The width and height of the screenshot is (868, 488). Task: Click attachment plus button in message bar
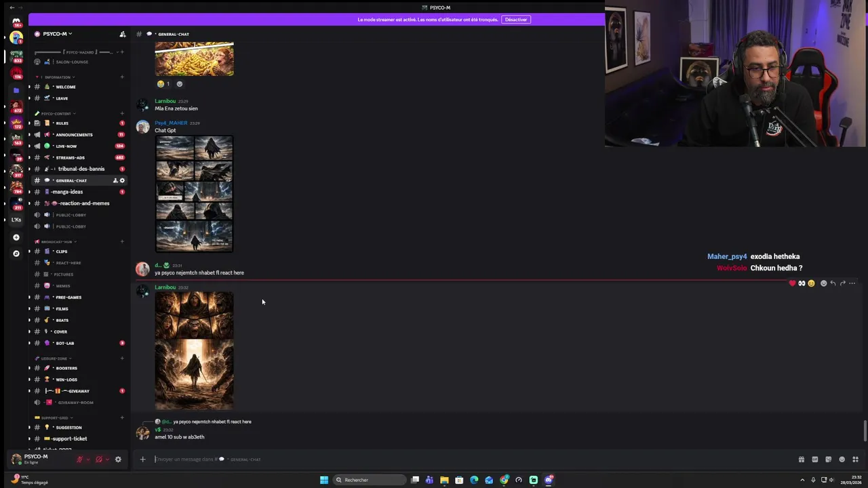142,459
